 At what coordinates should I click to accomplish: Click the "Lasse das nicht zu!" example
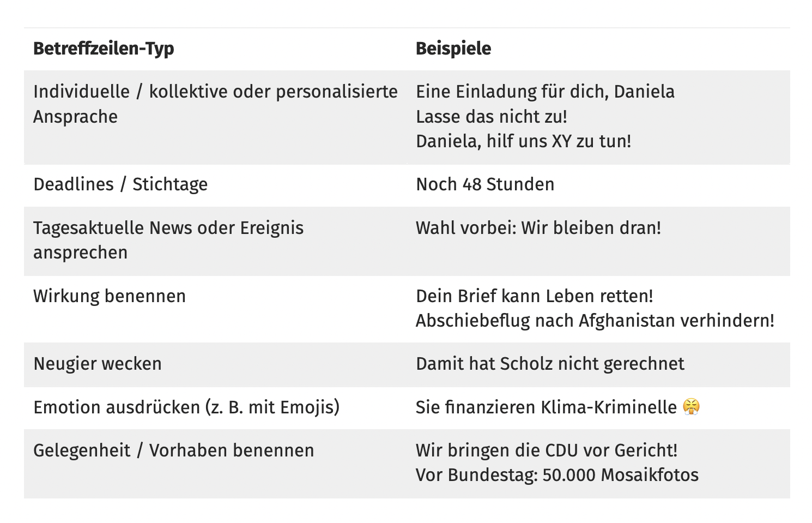click(491, 117)
